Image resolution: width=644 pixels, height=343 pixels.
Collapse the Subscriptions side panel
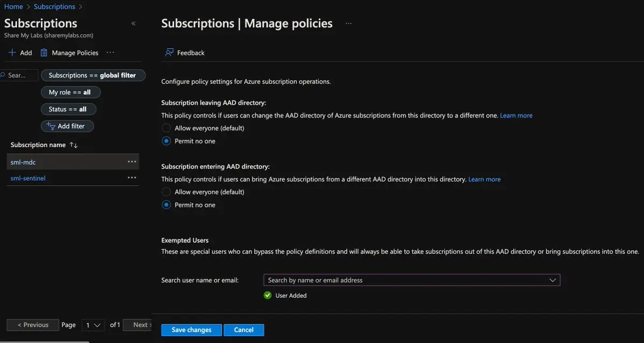[x=133, y=24]
